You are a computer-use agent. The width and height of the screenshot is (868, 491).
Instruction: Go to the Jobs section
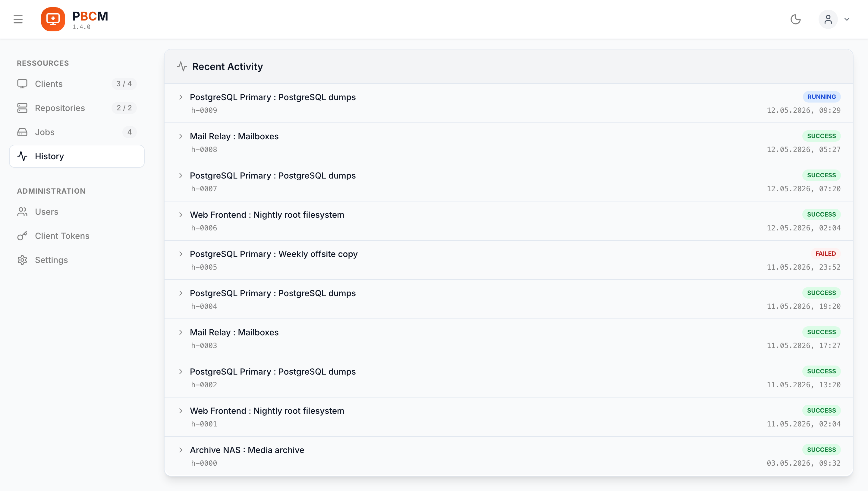pos(77,132)
